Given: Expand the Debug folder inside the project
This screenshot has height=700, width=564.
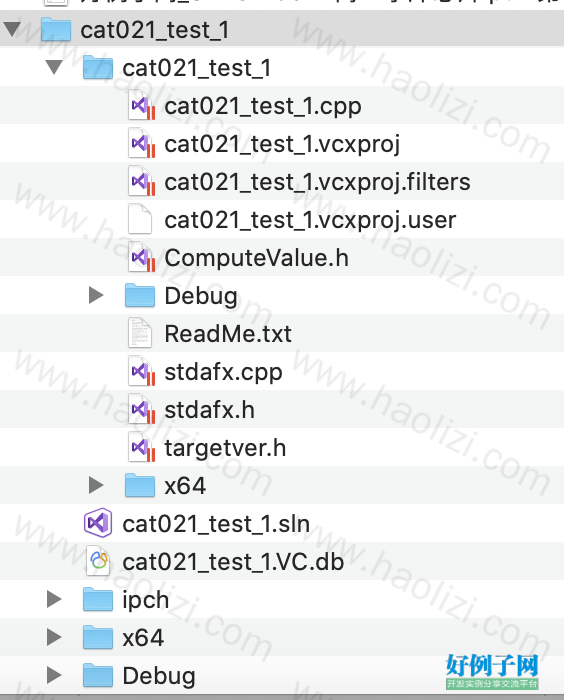Looking at the screenshot, I should (x=96, y=295).
